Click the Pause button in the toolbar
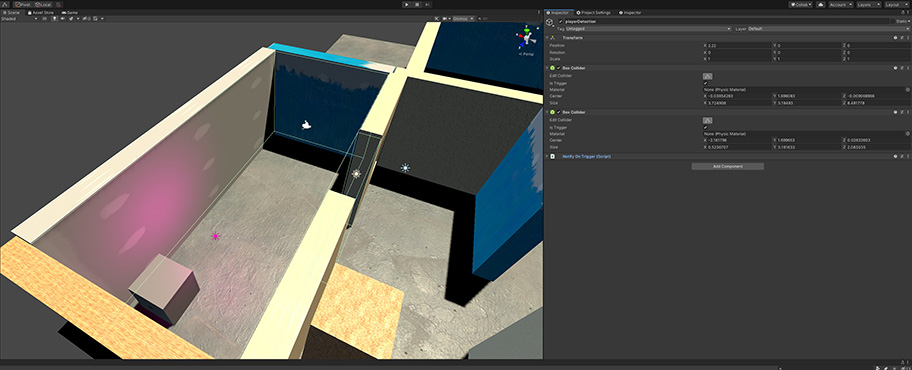 click(x=417, y=4)
